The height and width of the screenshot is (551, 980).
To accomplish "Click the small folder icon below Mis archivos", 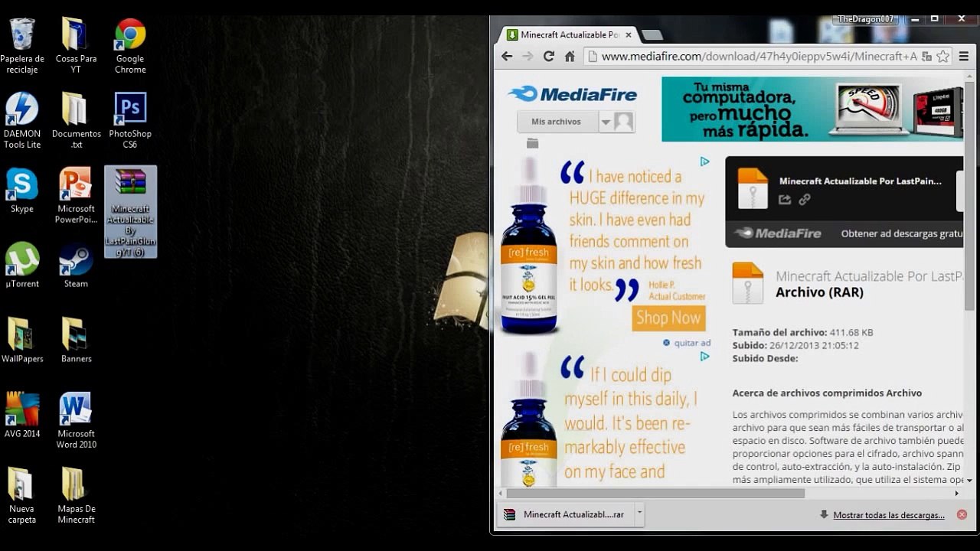I will click(x=533, y=143).
